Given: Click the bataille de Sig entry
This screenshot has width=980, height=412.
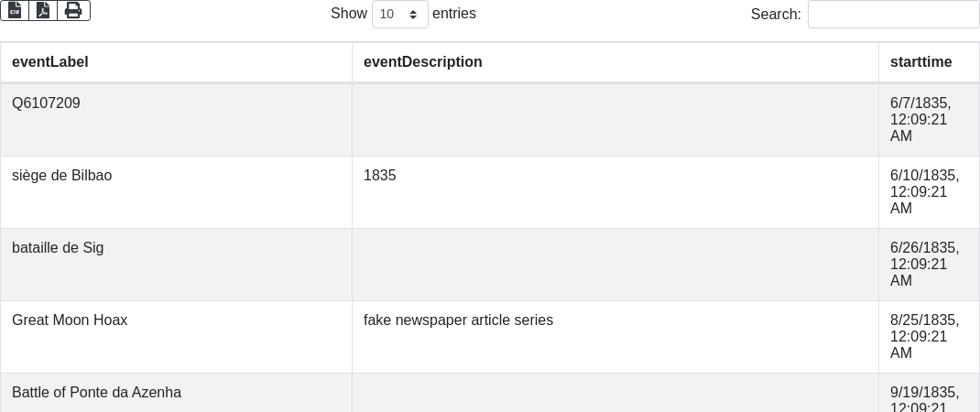Looking at the screenshot, I should [x=58, y=248].
